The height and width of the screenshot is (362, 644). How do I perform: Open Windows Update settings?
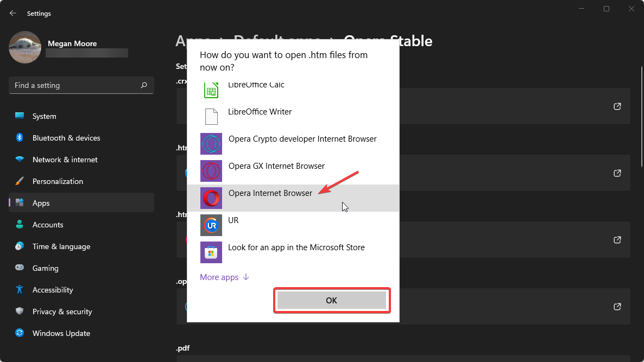[81, 334]
